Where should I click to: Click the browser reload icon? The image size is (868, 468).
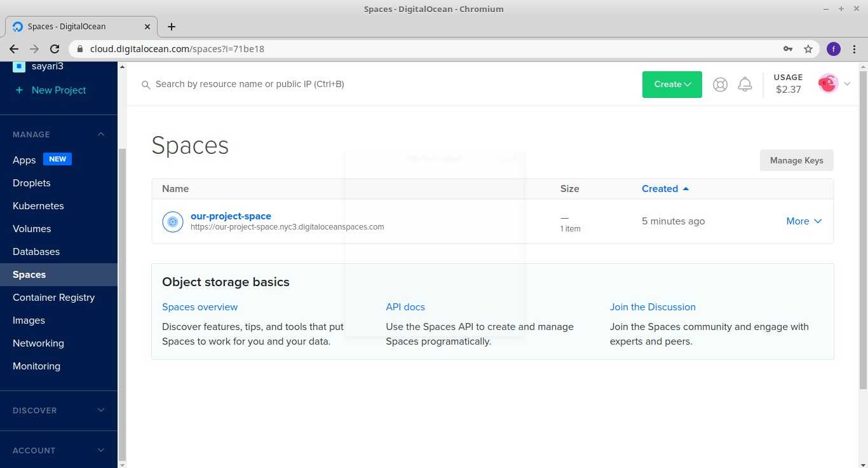[x=55, y=49]
